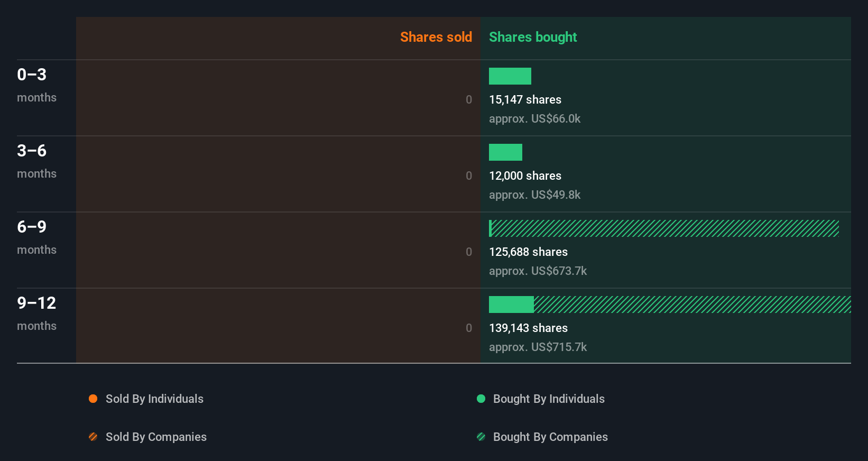The image size is (868, 461).
Task: Click the orange Sold By Individuals legend dot
Action: coord(93,399)
